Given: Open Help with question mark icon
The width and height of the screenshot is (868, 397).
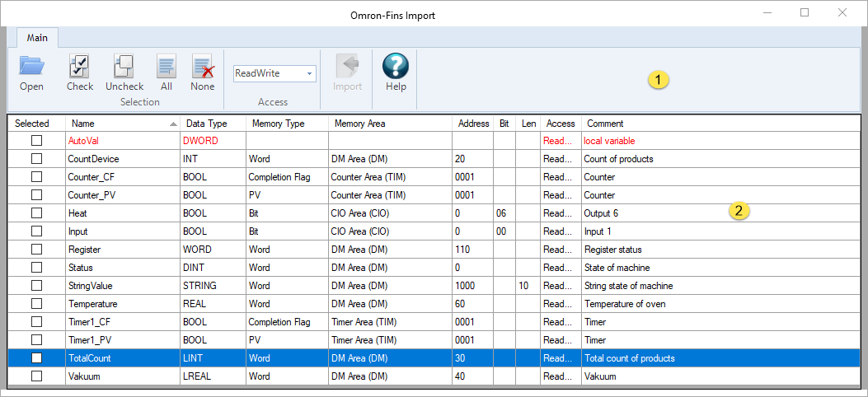Looking at the screenshot, I should click(x=396, y=66).
